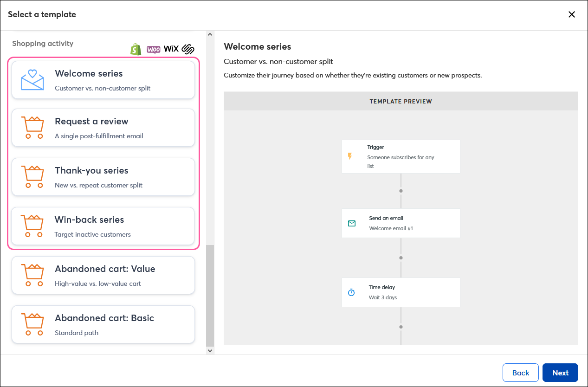This screenshot has width=588, height=387.
Task: Click the cart icon on Request a review
Action: pyautogui.click(x=32, y=128)
